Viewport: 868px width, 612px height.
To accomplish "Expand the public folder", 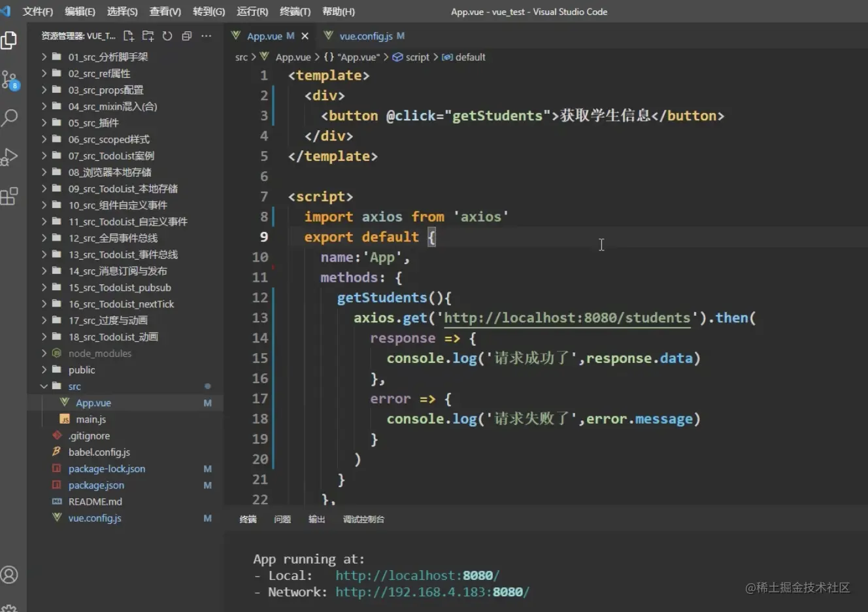I will [x=44, y=369].
